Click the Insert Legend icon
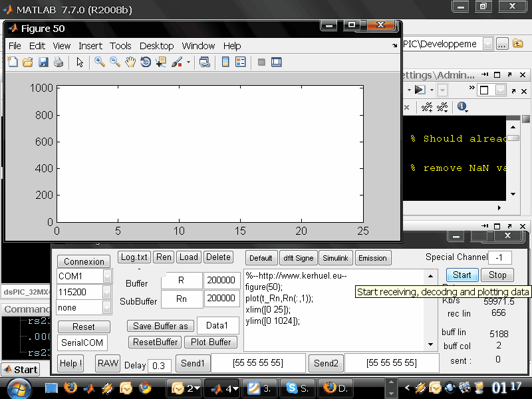The image size is (532, 399). [x=240, y=62]
